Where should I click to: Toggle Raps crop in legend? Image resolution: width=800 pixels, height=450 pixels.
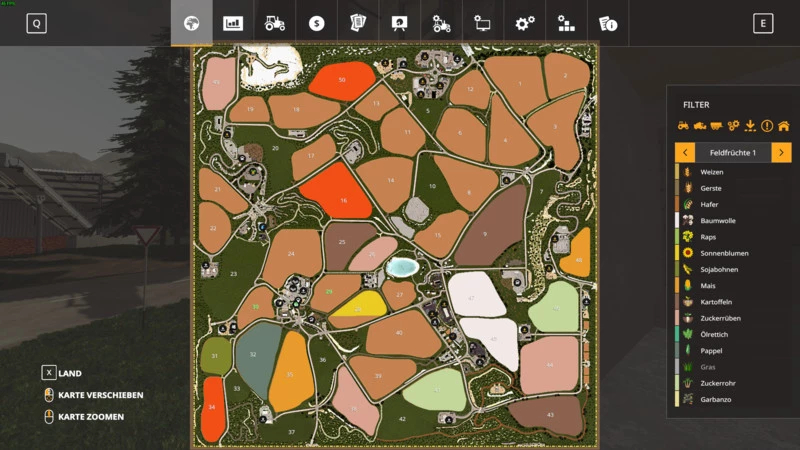733,237
